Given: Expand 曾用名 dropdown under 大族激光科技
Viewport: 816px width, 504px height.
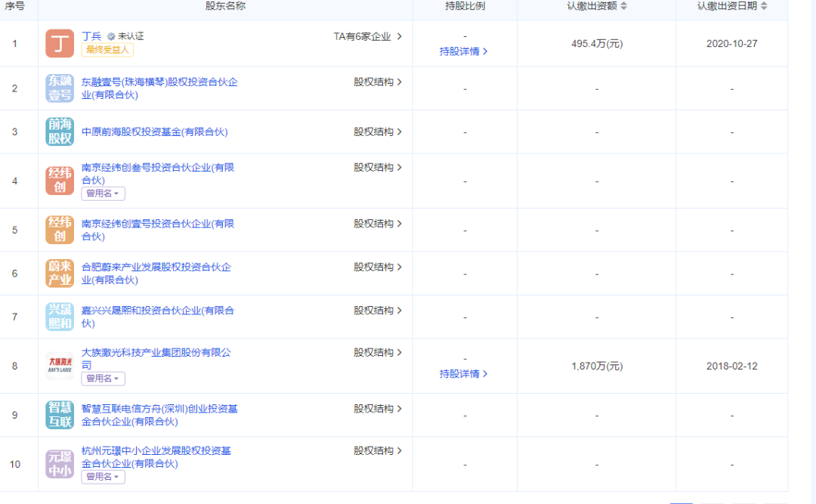Looking at the screenshot, I should pyautogui.click(x=103, y=379).
